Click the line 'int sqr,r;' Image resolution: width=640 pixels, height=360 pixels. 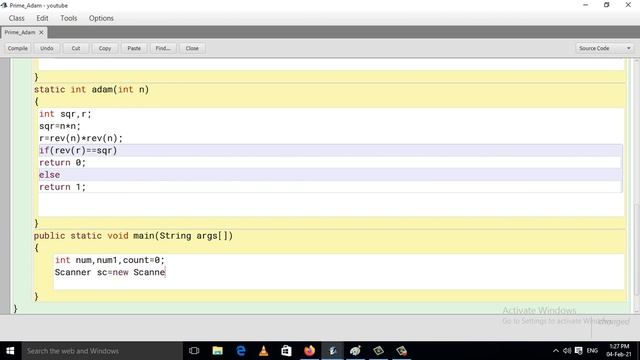(65, 114)
